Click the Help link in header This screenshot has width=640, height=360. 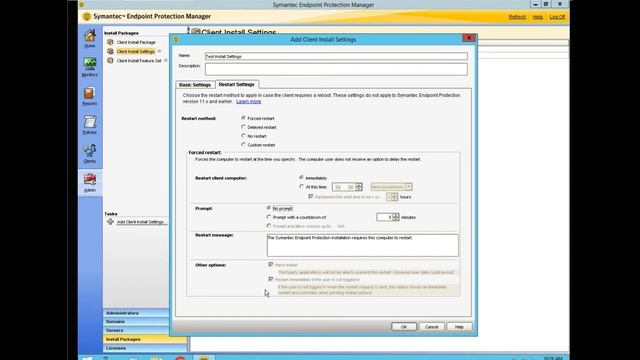coord(538,17)
